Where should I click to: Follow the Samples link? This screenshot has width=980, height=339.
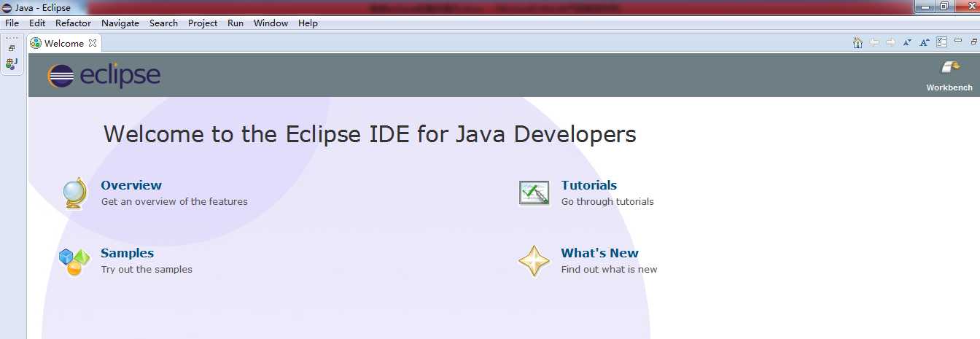pos(128,253)
